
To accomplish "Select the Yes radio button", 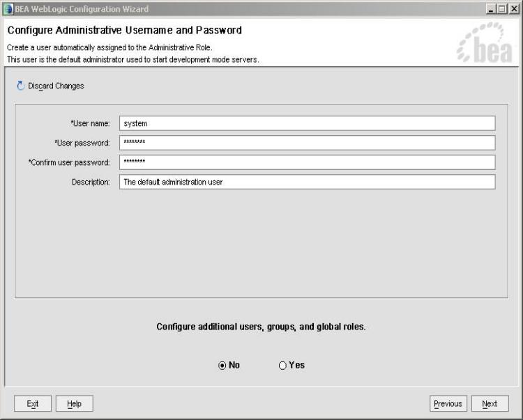I will coord(282,366).
